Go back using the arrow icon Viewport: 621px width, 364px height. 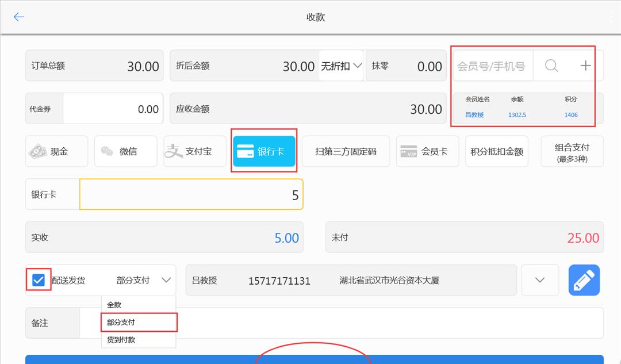(18, 17)
